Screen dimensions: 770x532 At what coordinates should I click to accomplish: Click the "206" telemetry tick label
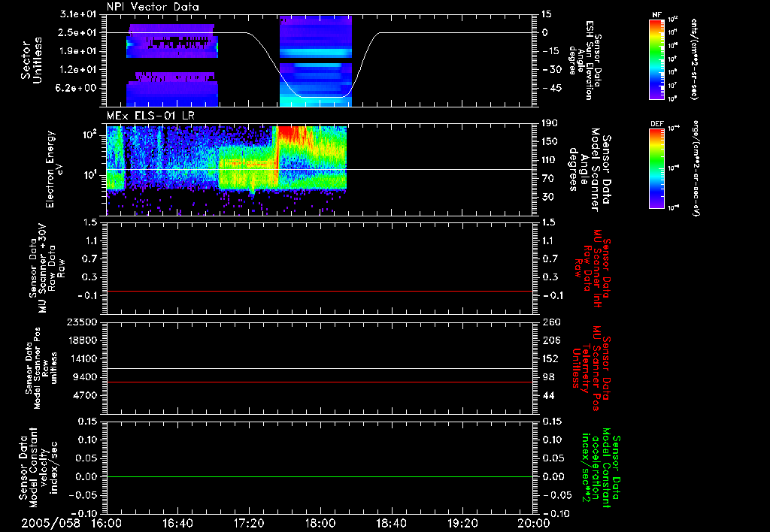(x=551, y=340)
